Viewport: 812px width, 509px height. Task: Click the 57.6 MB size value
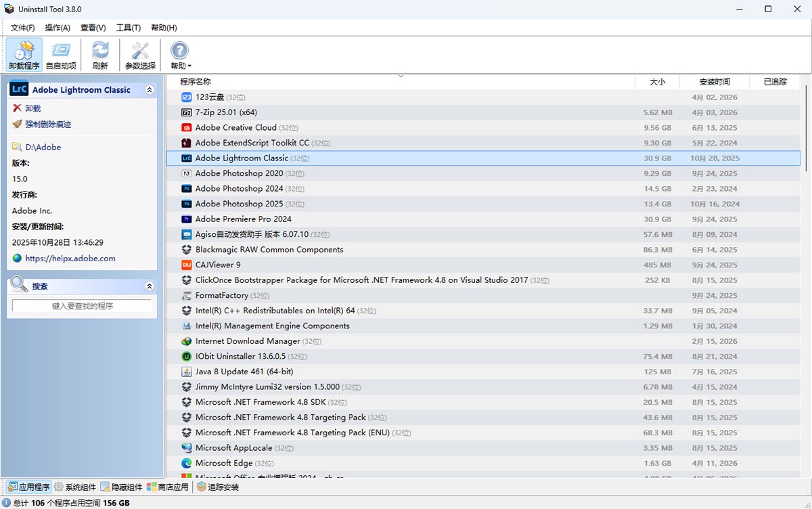pos(657,234)
